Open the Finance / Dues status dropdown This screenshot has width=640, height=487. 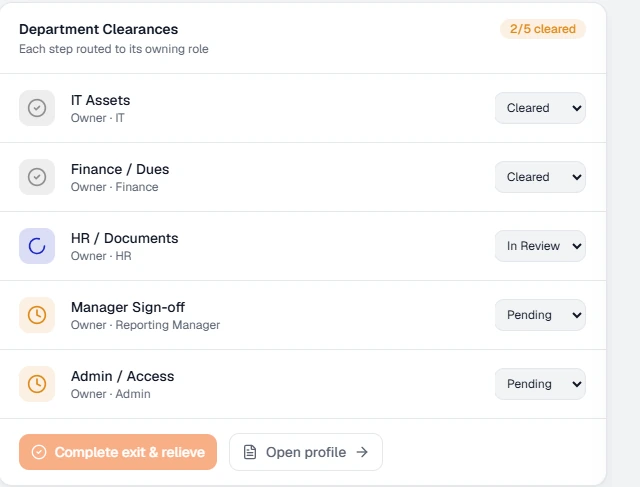[540, 177]
